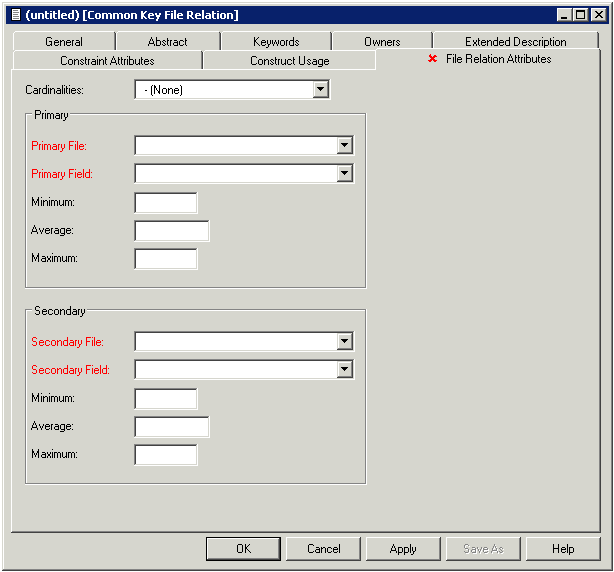The width and height of the screenshot is (614, 572).
Task: Open the Extended Description tab
Action: (x=515, y=42)
